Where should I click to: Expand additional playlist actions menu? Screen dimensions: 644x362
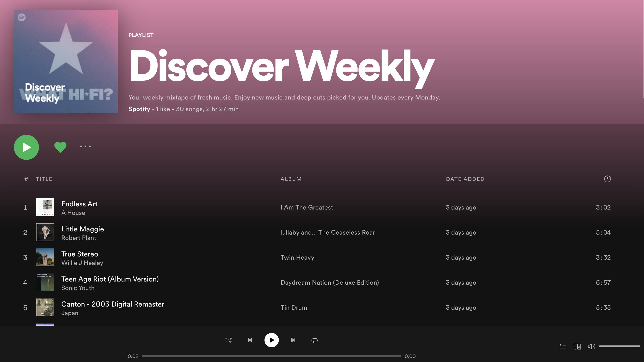[85, 147]
